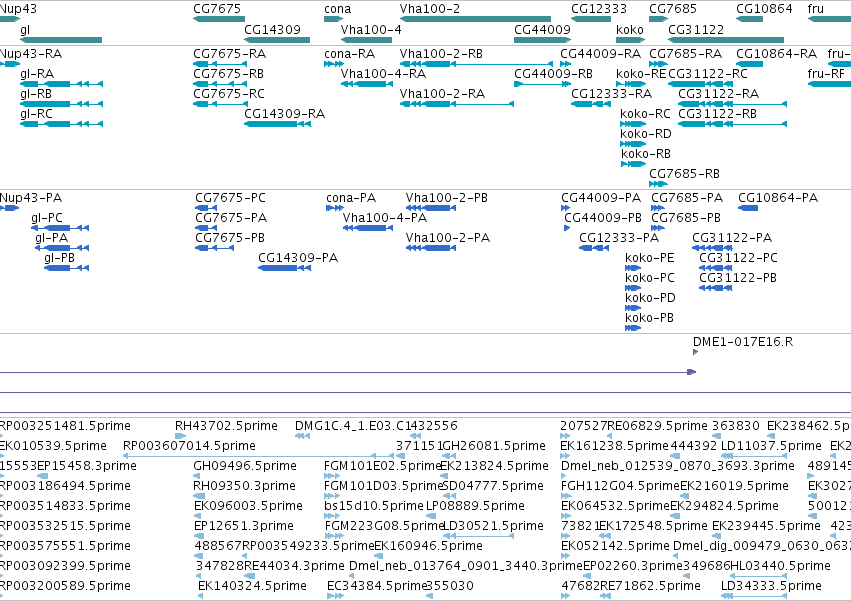Viewport: 851px width, 601px height.
Task: Click the 'fru' gene label
Action: [816, 9]
